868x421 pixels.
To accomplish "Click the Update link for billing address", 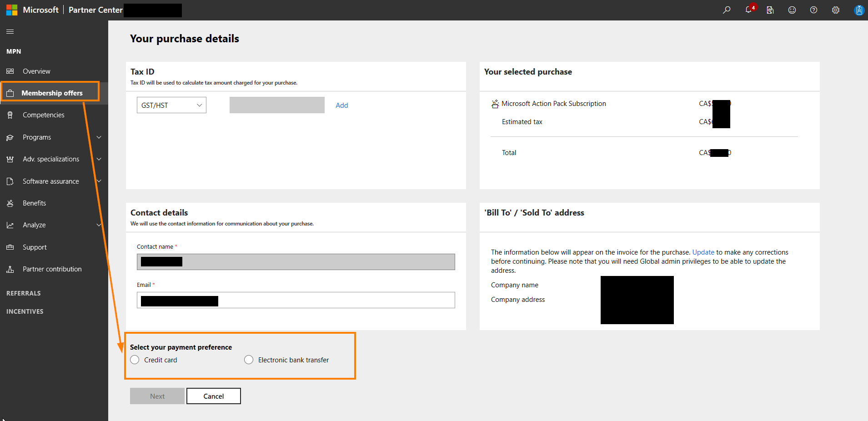I will [x=703, y=252].
